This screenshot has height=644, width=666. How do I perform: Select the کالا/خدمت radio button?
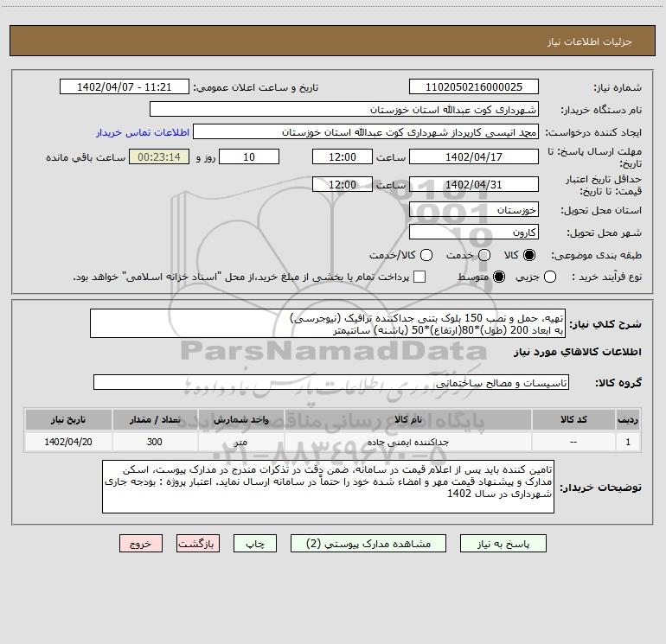(x=426, y=255)
